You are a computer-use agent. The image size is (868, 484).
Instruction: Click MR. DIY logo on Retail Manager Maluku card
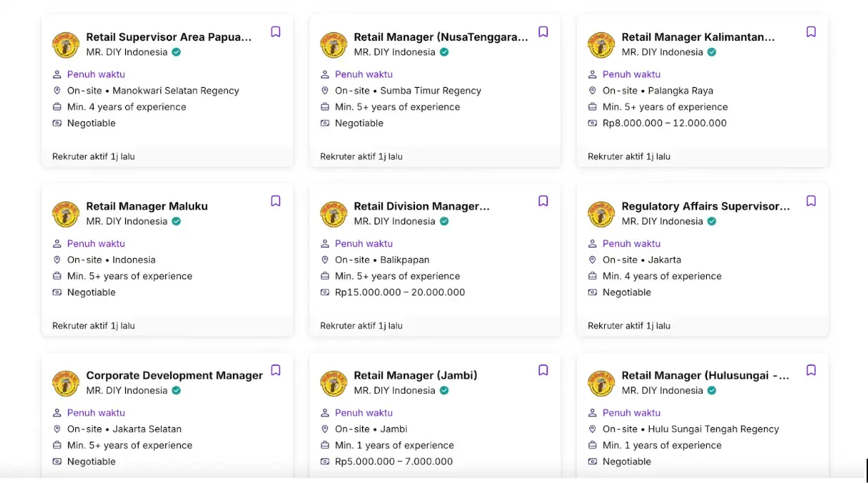(x=65, y=214)
